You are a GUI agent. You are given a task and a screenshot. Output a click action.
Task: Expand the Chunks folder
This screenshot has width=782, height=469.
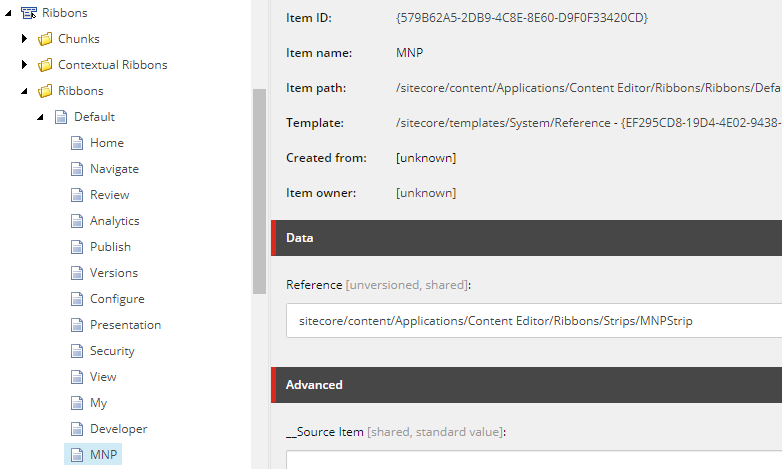click(x=24, y=38)
